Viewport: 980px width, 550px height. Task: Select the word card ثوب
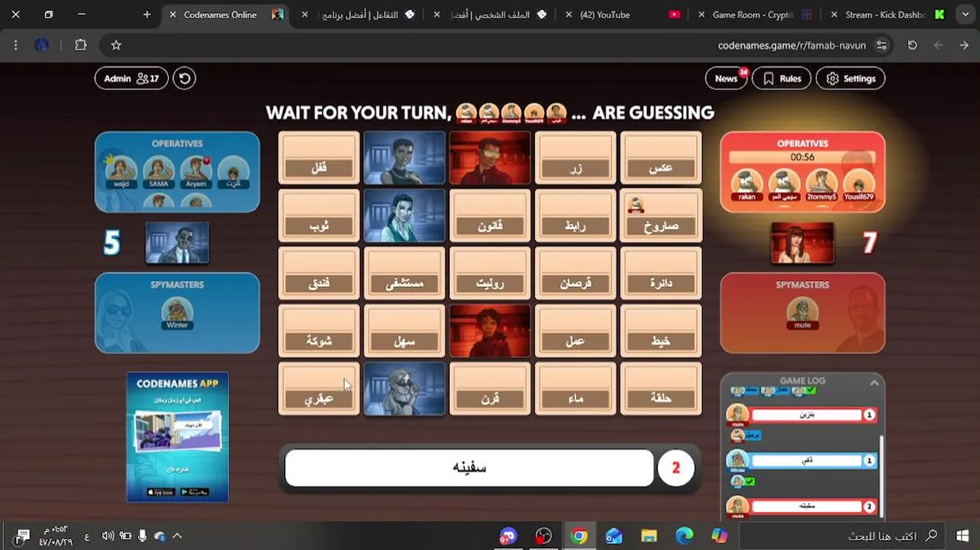319,216
